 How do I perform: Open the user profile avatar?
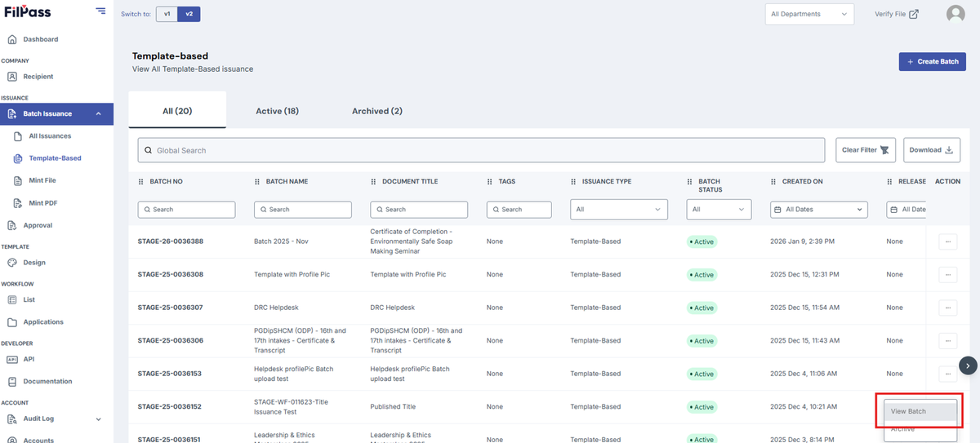[x=955, y=14]
